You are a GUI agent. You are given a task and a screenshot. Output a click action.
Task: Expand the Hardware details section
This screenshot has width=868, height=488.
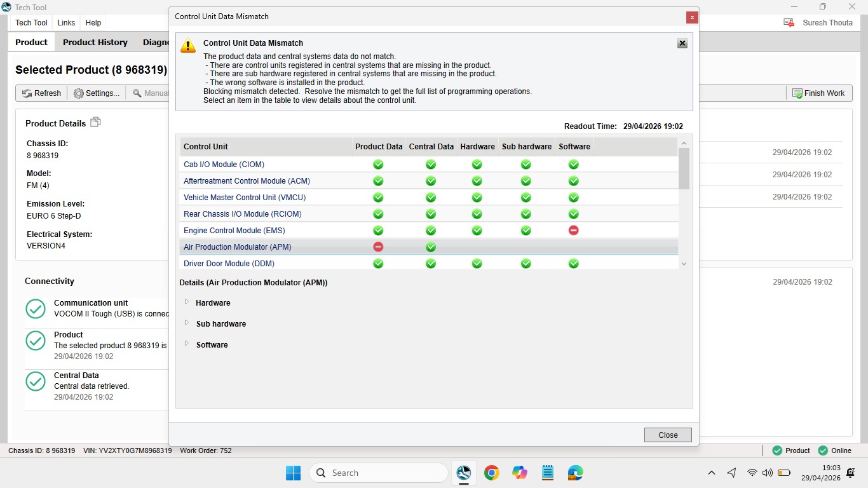(187, 302)
